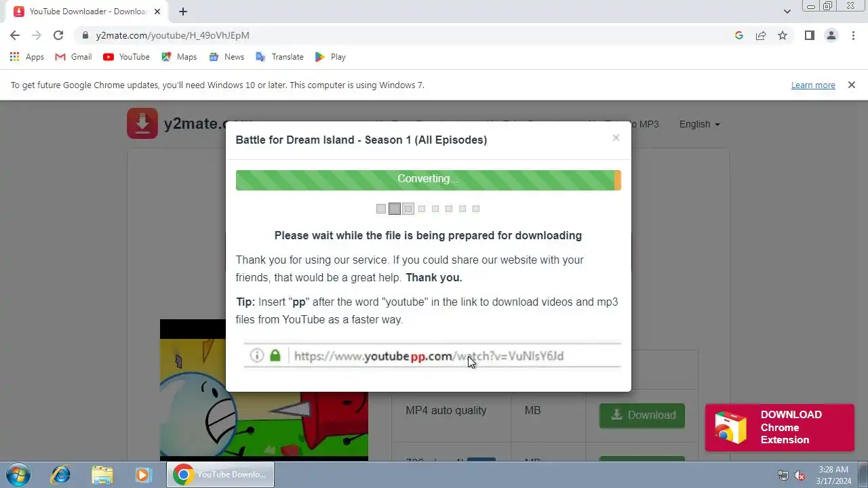This screenshot has width=868, height=488.
Task: Bookmark this page with the star icon
Action: tap(783, 35)
